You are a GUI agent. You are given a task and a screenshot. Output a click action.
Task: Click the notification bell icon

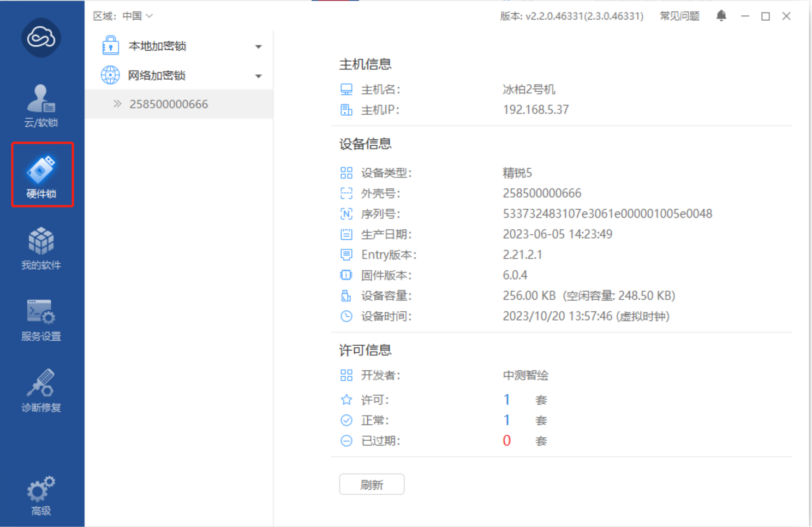(721, 16)
